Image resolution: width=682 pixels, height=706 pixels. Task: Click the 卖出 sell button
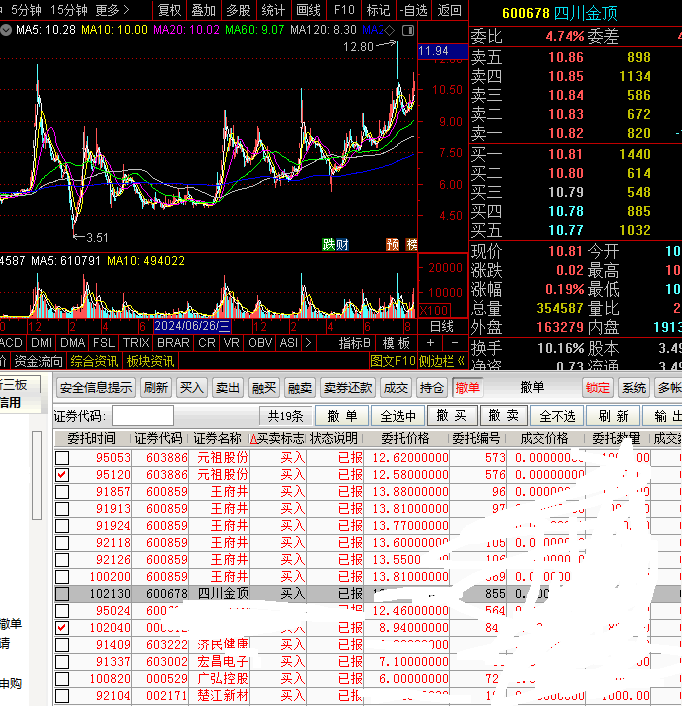[227, 388]
